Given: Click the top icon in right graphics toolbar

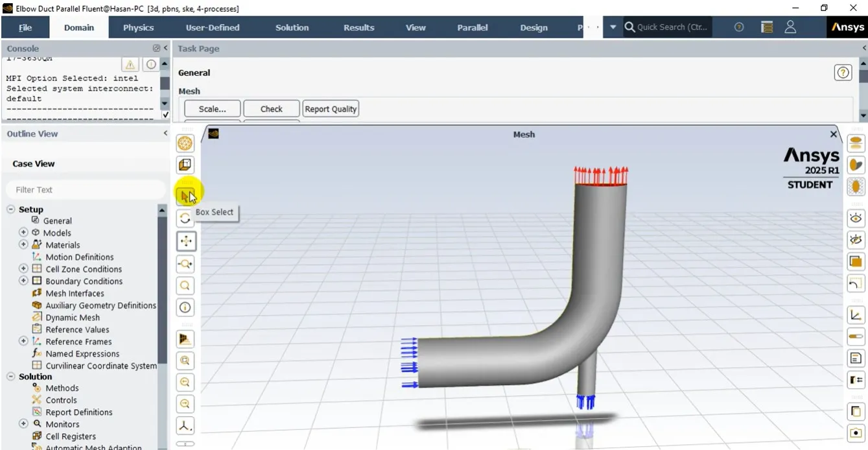Looking at the screenshot, I should tap(856, 143).
